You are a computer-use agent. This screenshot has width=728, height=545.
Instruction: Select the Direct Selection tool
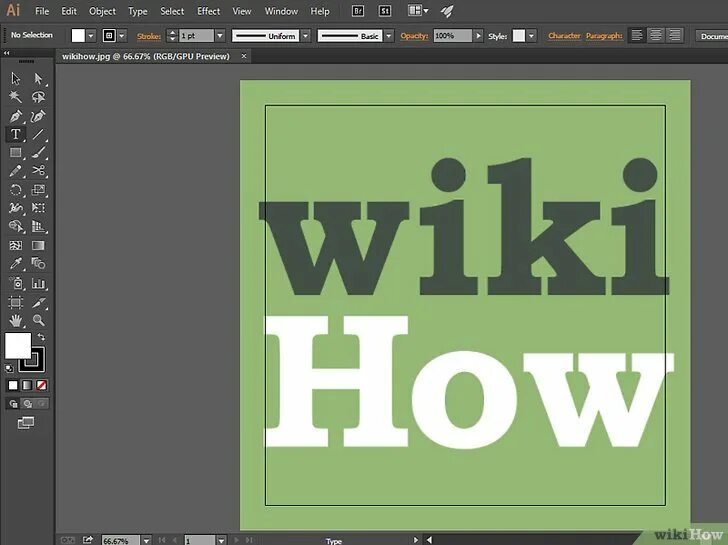[x=38, y=78]
